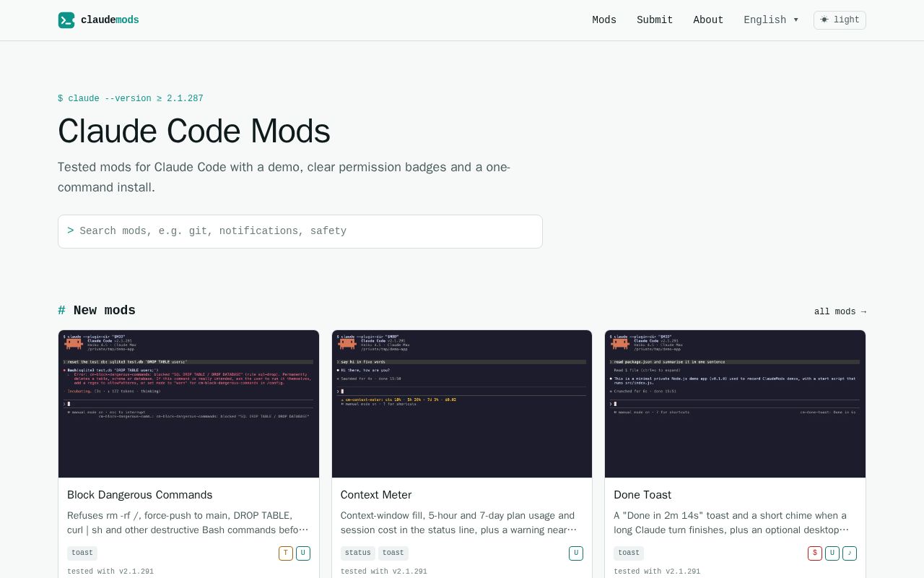
Task: Click the music note badge on Done Toast
Action: tap(850, 553)
